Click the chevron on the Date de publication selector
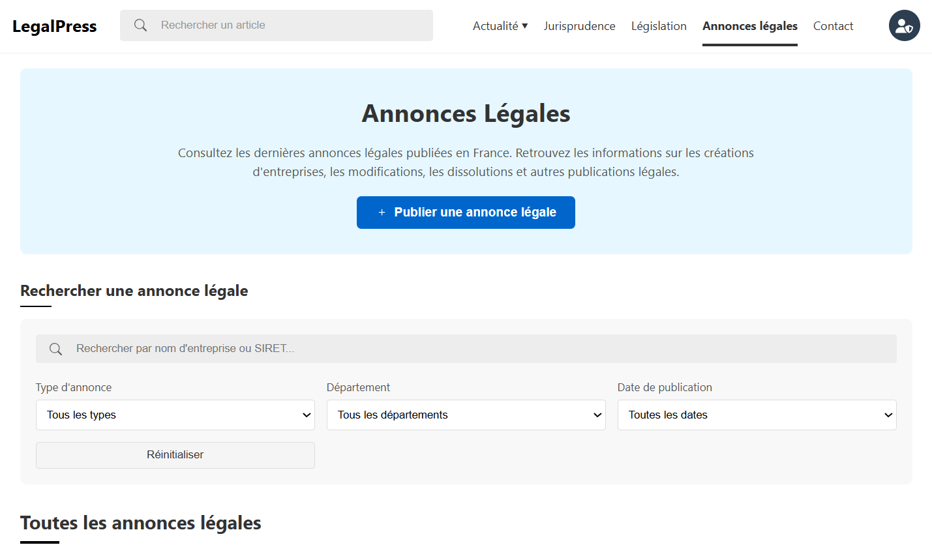The height and width of the screenshot is (560, 932). 888,415
